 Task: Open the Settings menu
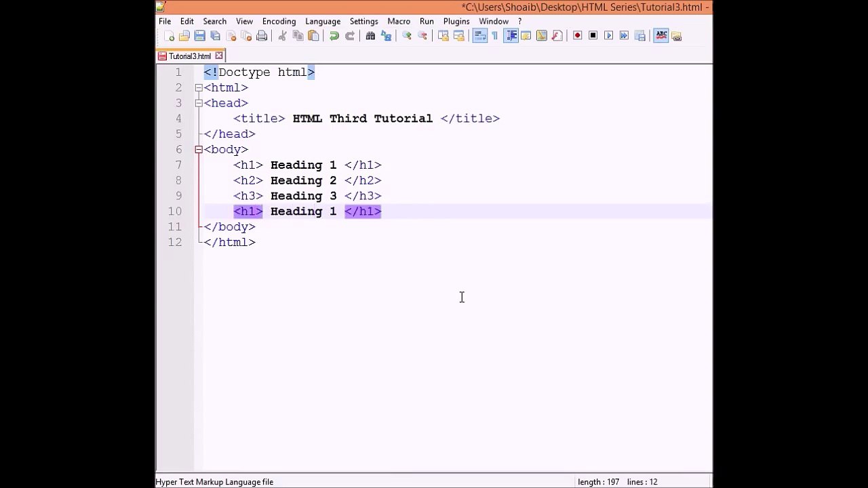click(364, 21)
